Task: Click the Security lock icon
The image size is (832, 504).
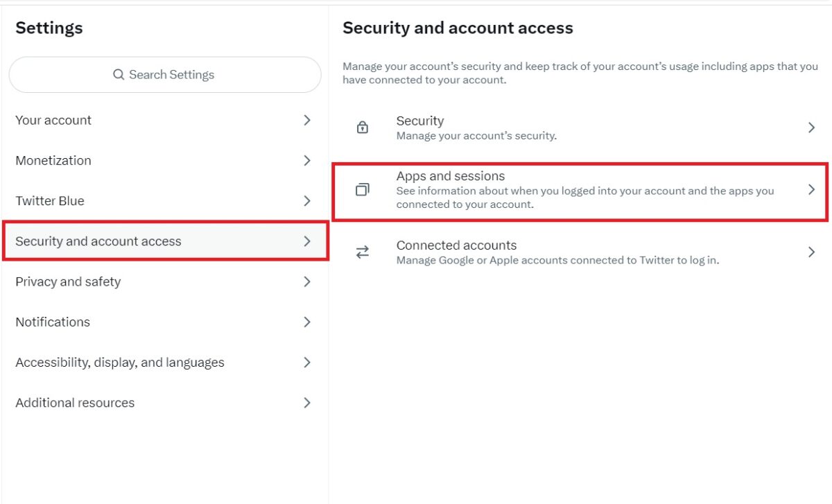Action: click(x=362, y=128)
